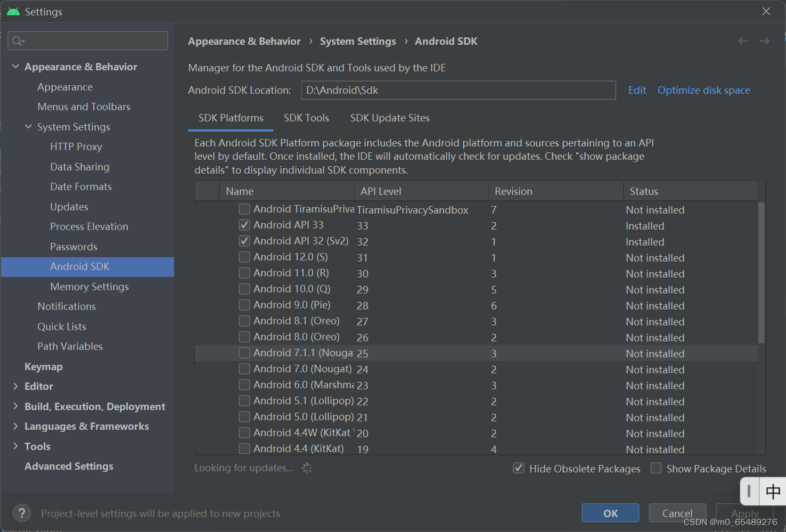Image resolution: width=786 pixels, height=532 pixels.
Task: Click the Android Studio logo in title bar
Action: click(x=13, y=11)
